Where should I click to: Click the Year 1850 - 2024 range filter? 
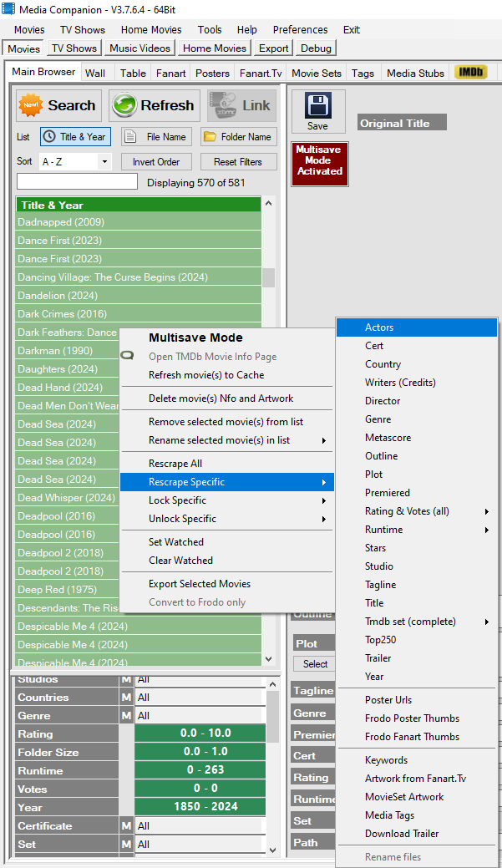[x=200, y=806]
